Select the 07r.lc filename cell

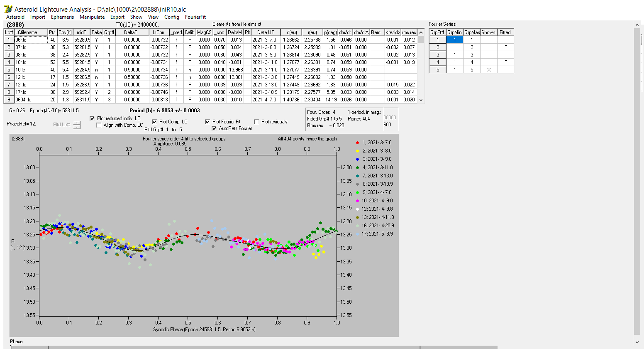pos(31,47)
